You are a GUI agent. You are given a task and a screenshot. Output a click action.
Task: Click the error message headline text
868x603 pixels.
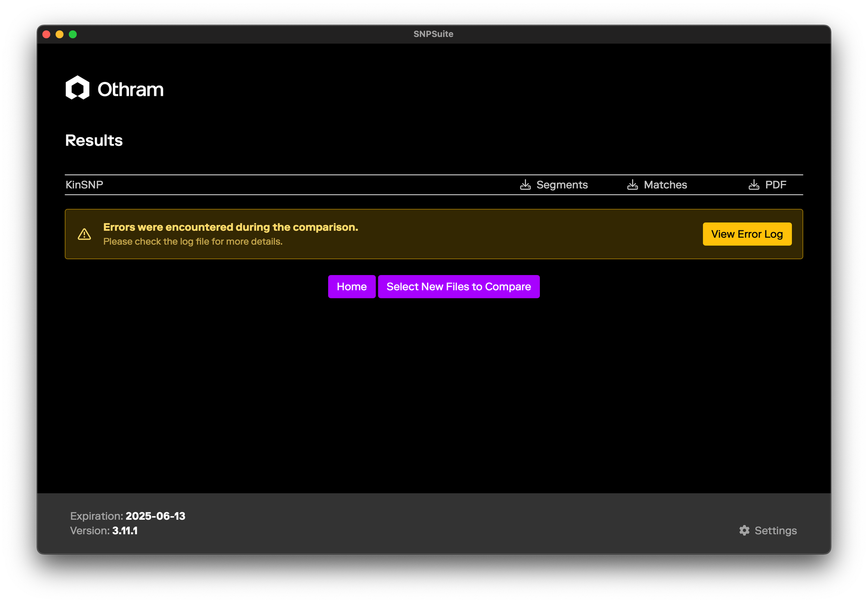click(x=230, y=227)
